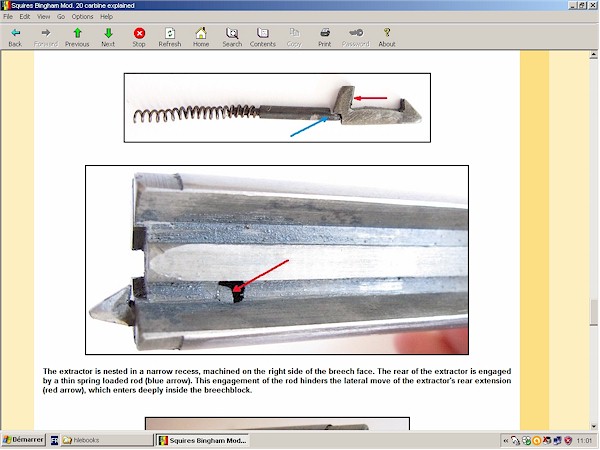Click the Démarrer start button
The height and width of the screenshot is (450, 600).
tap(23, 440)
